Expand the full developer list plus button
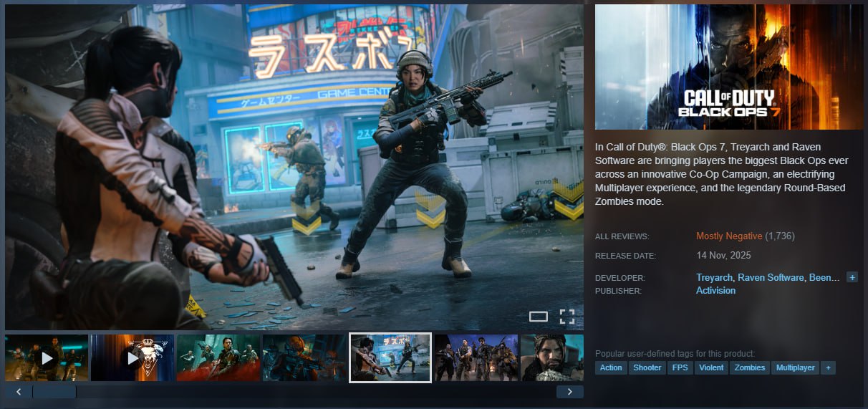Screen dimensions: 868x409 pyautogui.click(x=852, y=277)
